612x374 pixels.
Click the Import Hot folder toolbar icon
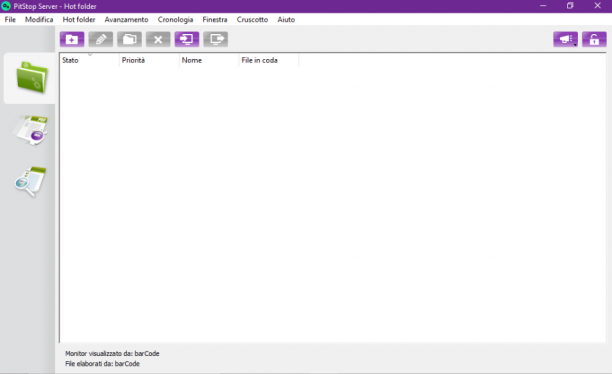[x=187, y=39]
